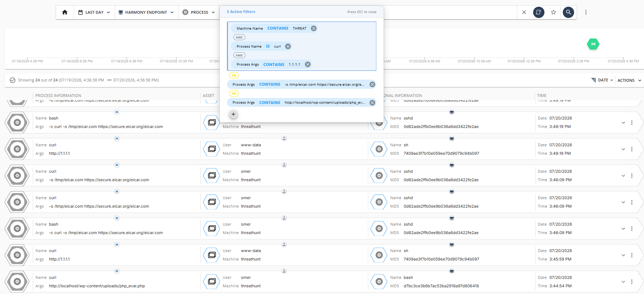Toggle AND operator below Process Name filter

coord(239,55)
